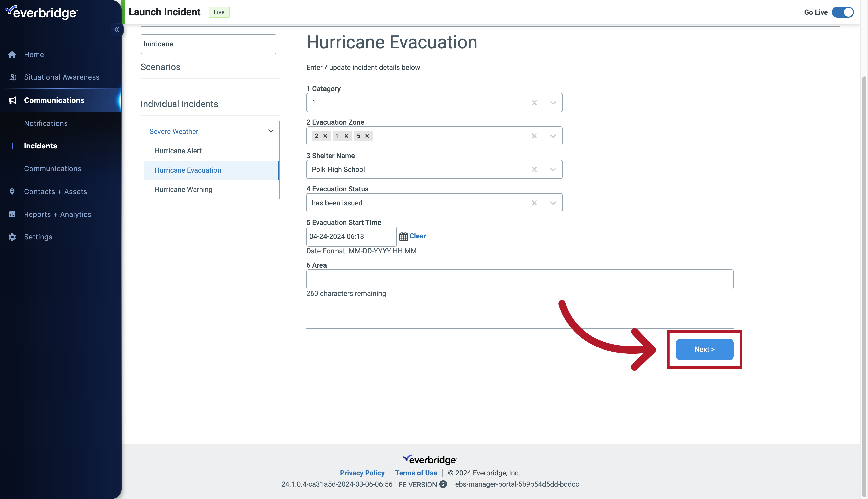Click the Area text input field

click(x=519, y=279)
